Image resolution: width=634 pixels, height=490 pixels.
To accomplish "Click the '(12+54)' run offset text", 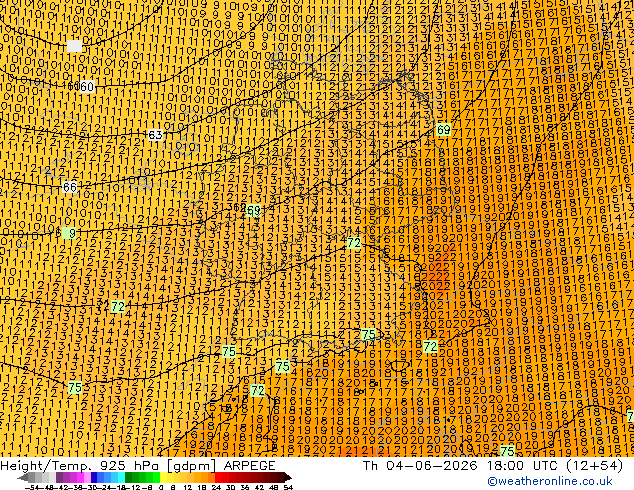I will [x=594, y=465].
